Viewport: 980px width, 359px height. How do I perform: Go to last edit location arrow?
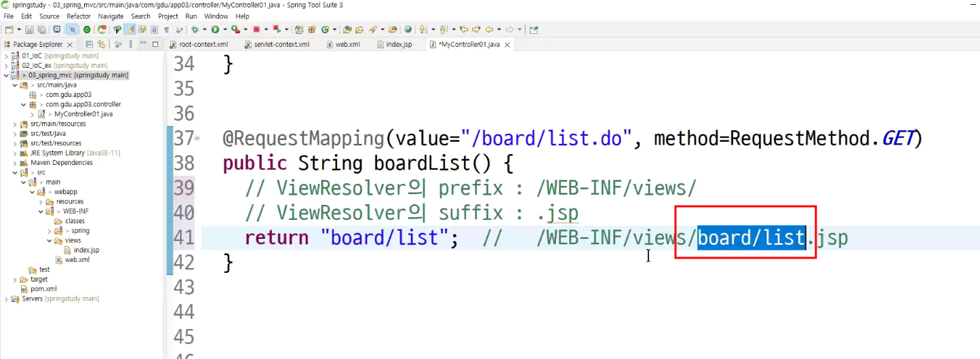pos(465,29)
